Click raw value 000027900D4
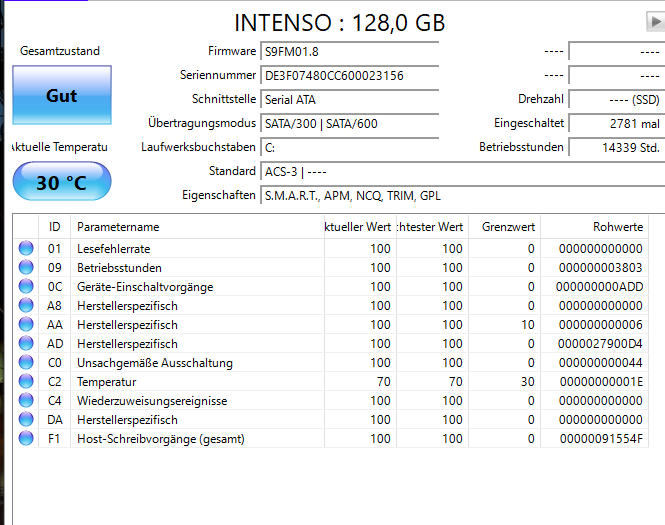 600,343
